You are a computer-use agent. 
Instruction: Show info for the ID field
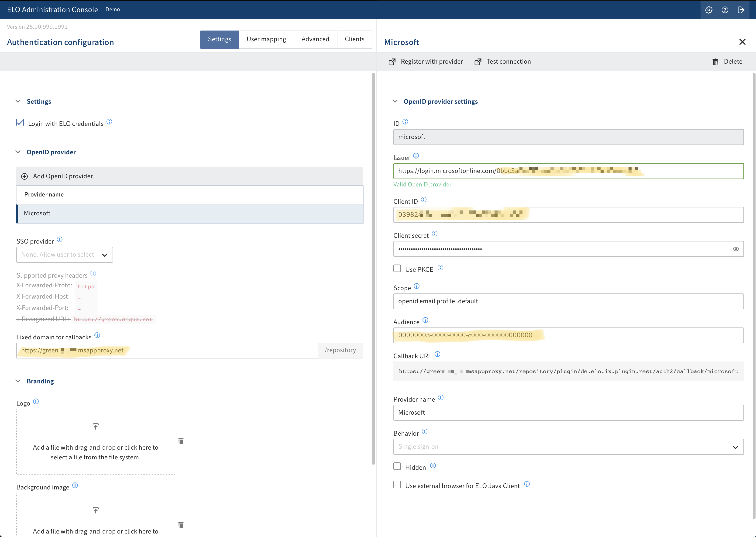tap(405, 122)
